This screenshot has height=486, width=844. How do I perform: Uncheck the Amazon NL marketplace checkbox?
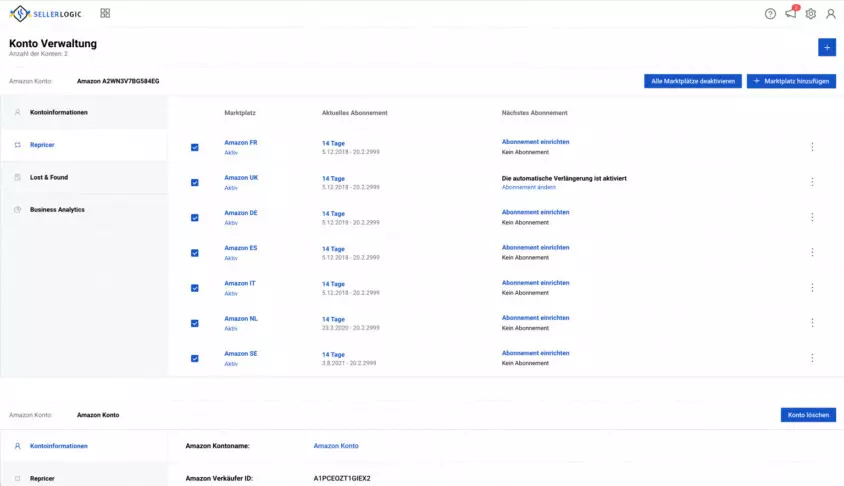(195, 323)
